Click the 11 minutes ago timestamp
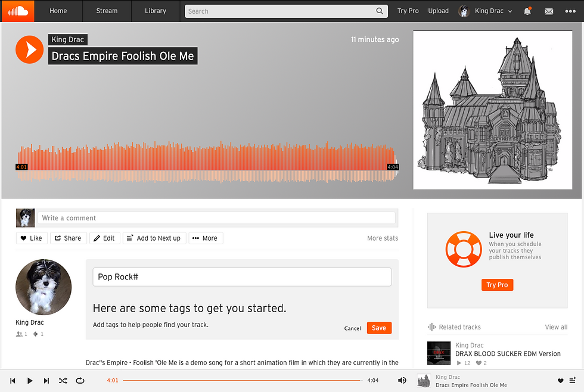 [375, 39]
